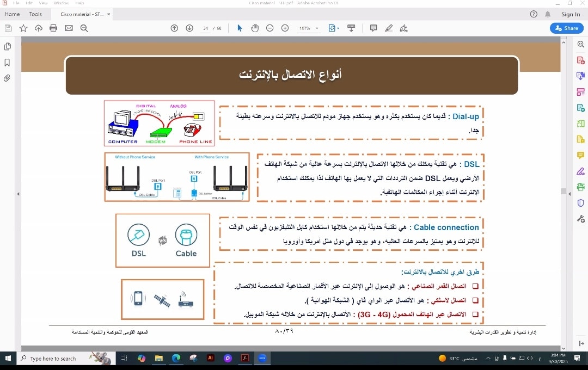Select the Hand pan tool

(x=254, y=28)
